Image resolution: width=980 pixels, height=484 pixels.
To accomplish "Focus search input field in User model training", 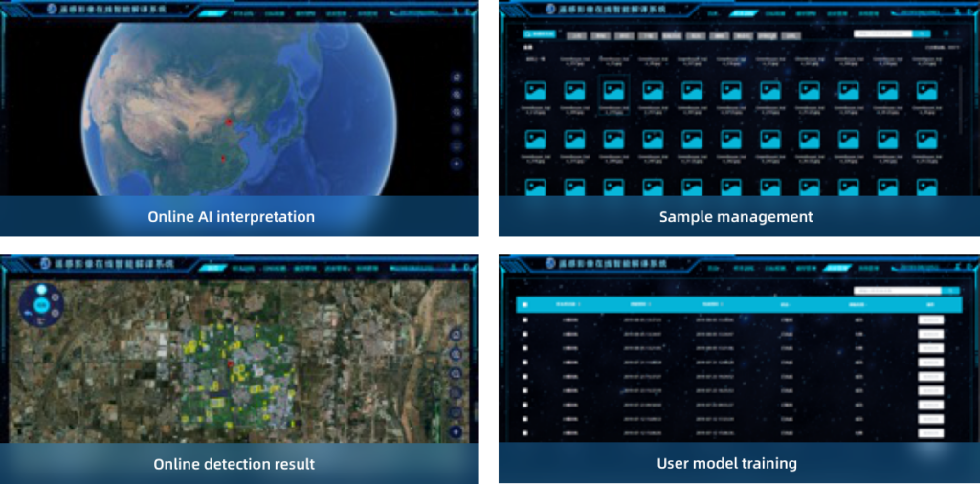I will click(x=898, y=291).
